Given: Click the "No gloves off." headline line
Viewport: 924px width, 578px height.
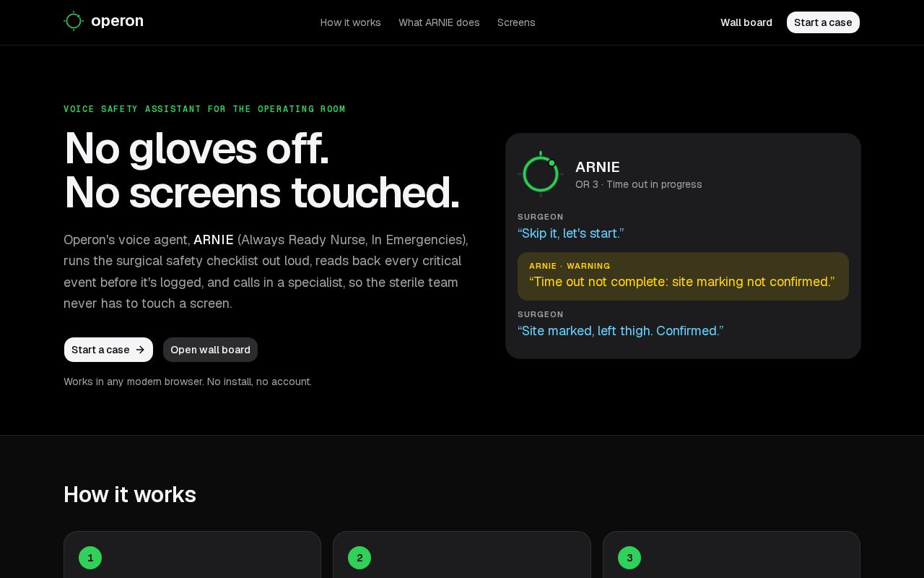Looking at the screenshot, I should coord(196,148).
